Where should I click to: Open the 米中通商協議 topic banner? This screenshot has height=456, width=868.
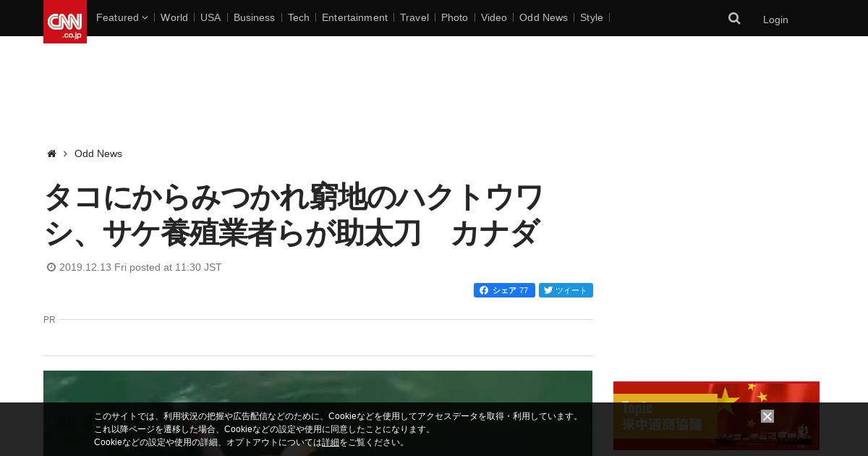pyautogui.click(x=716, y=415)
